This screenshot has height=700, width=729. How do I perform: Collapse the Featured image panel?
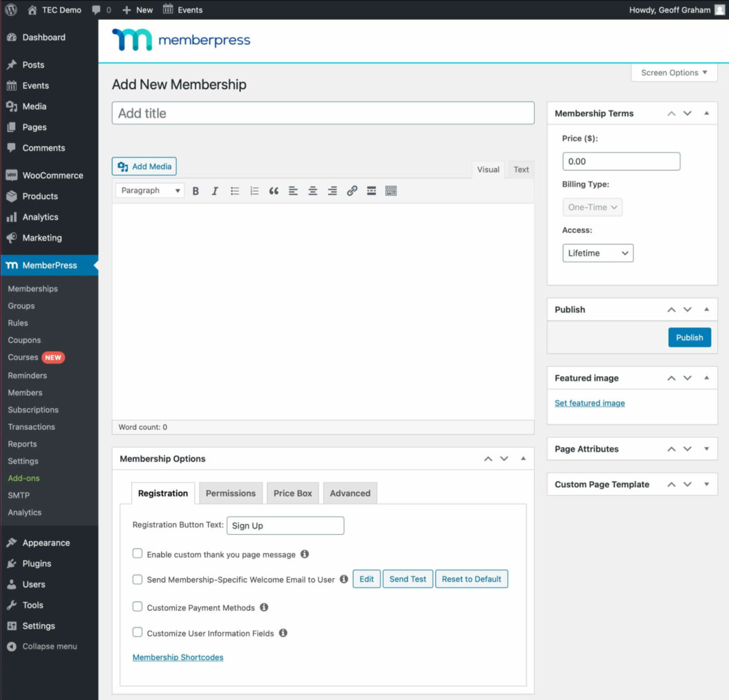(707, 378)
